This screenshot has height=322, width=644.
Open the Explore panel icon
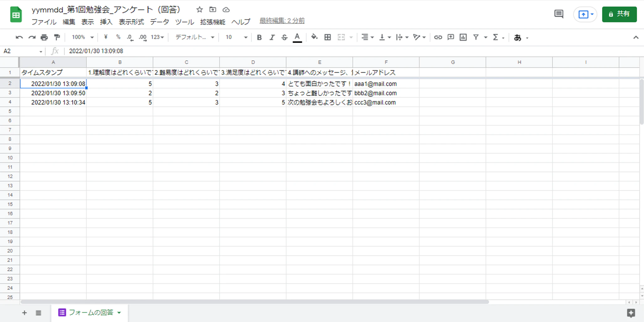[x=631, y=313]
